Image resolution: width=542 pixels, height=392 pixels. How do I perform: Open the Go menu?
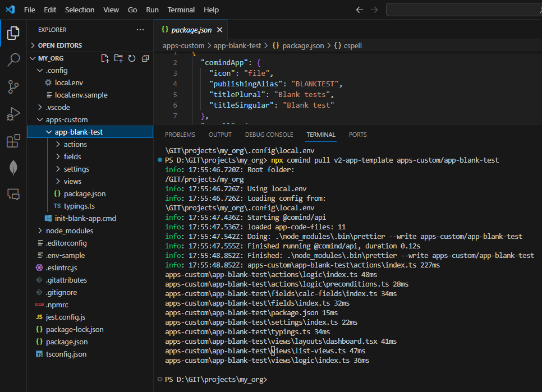tap(132, 10)
